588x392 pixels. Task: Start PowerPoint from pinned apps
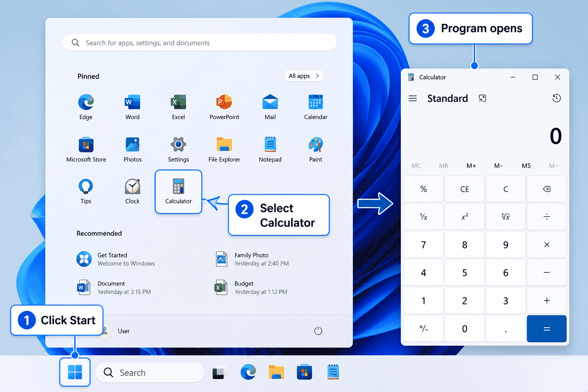tap(224, 107)
